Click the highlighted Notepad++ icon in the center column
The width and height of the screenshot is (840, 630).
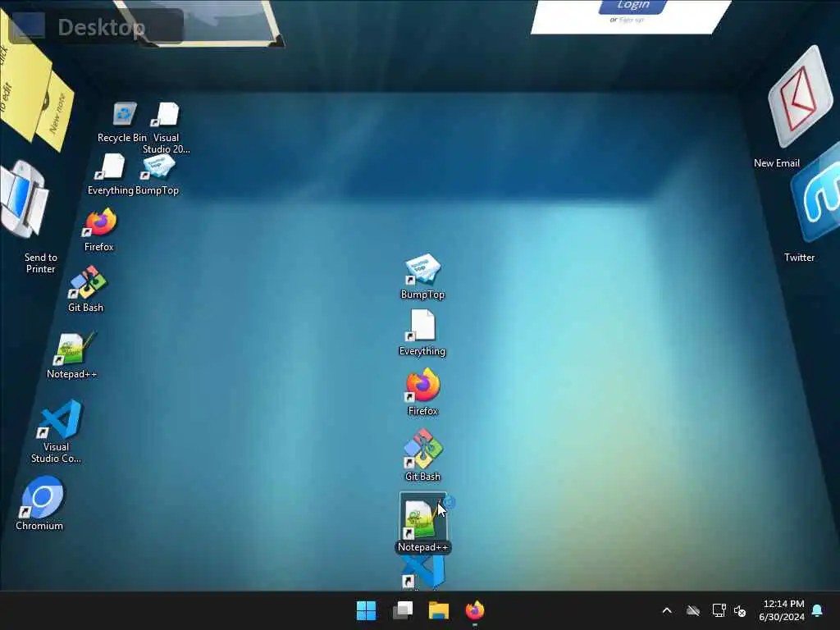coord(422,518)
